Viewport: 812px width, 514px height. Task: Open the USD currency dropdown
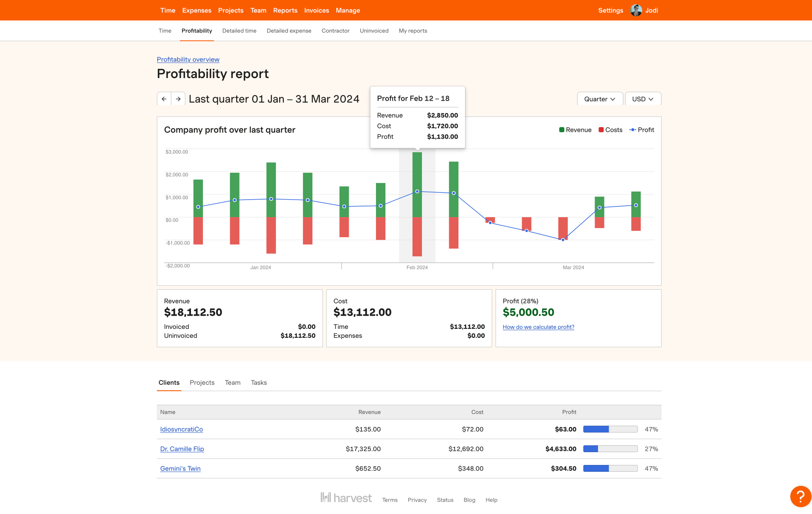642,99
